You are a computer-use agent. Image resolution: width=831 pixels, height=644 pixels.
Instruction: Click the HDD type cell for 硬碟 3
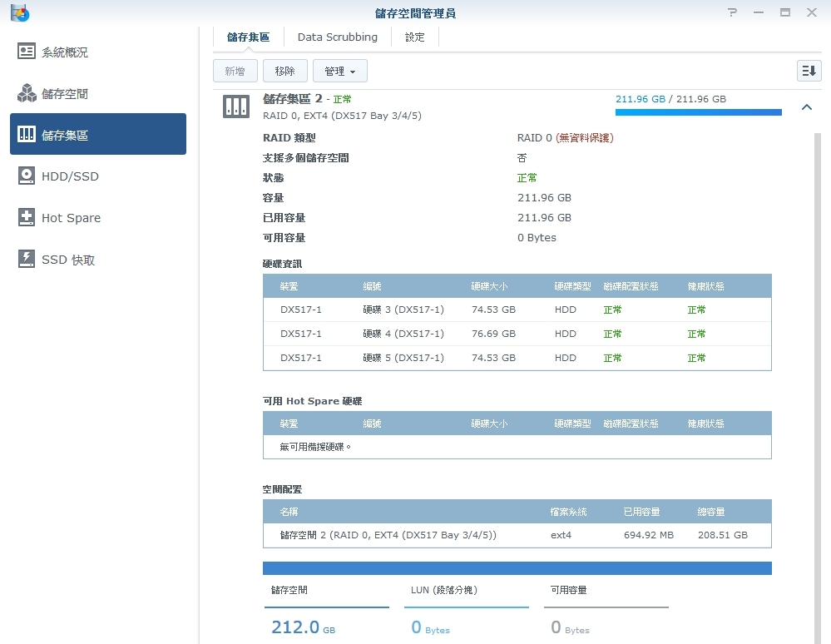tap(565, 310)
